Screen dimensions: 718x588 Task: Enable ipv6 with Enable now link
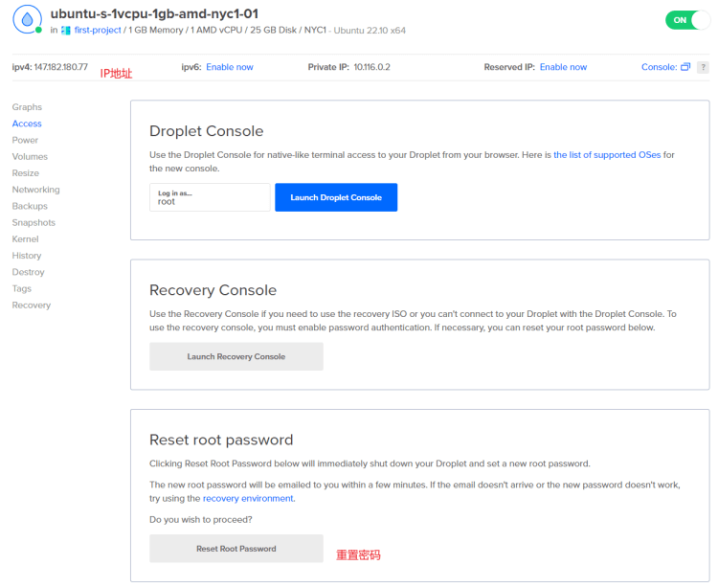(230, 67)
